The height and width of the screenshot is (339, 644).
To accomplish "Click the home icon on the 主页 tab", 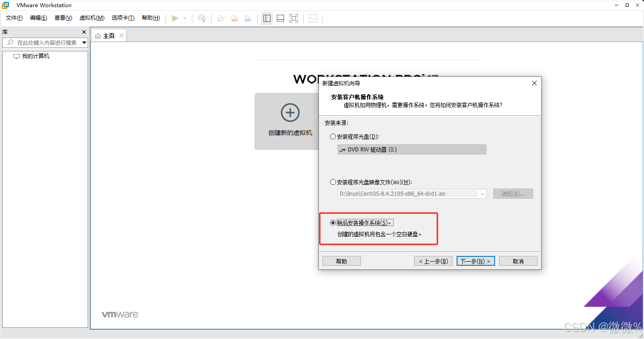I will (98, 36).
